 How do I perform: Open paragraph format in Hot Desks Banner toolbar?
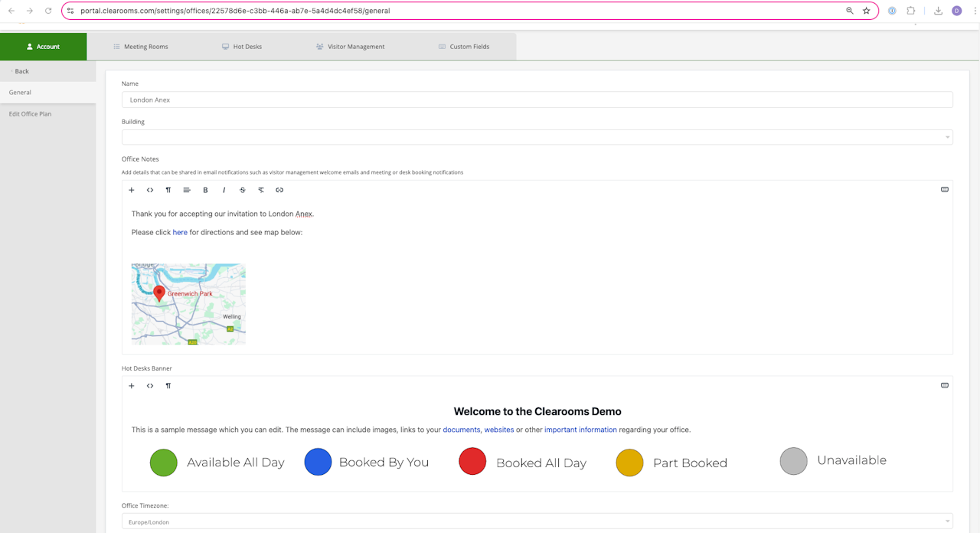[168, 386]
